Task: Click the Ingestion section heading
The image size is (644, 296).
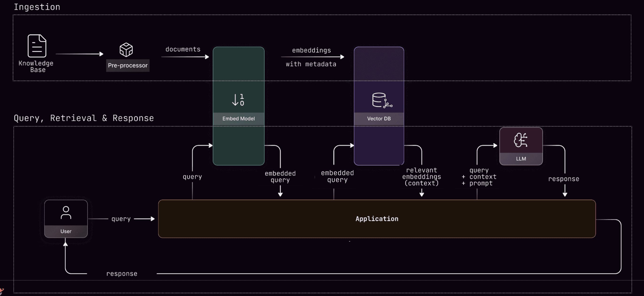Action: pos(37,7)
